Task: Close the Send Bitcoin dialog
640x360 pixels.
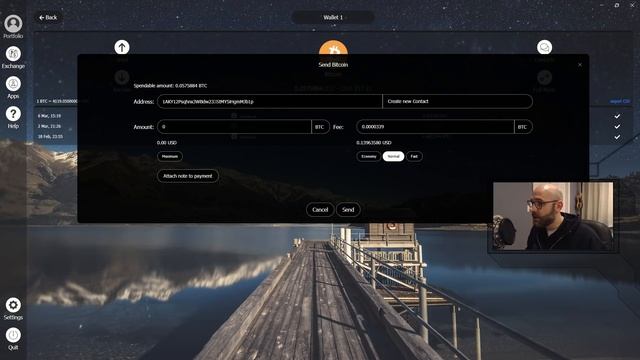Action: coord(580,64)
